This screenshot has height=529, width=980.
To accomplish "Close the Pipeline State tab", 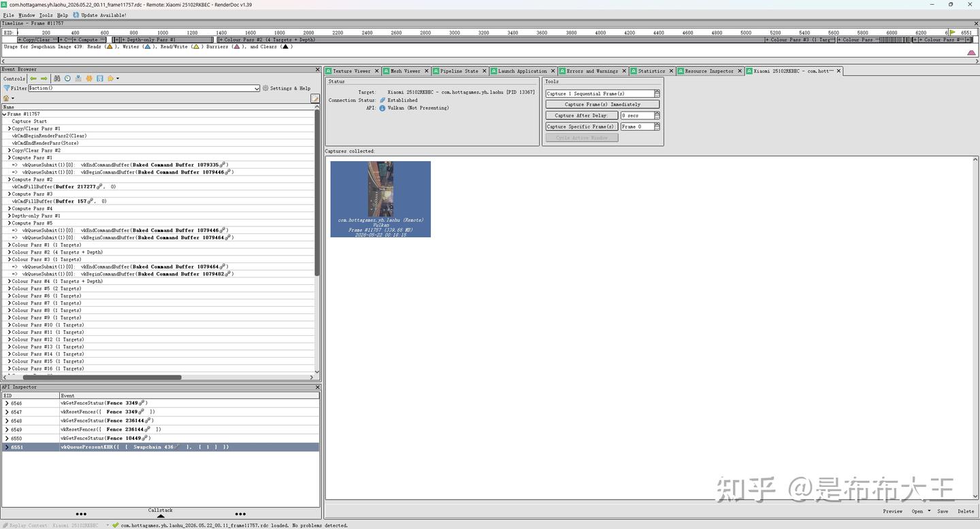I will coord(485,71).
